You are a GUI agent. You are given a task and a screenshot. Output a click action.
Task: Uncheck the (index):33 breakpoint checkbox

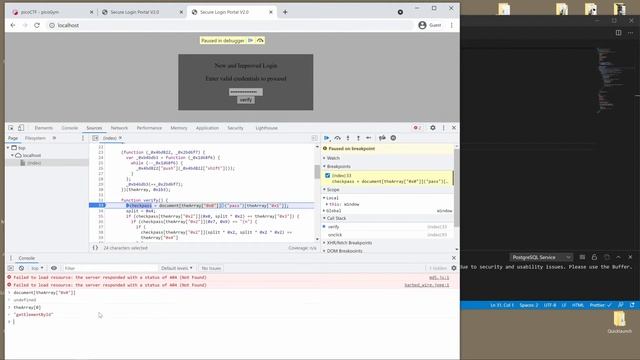tap(327, 176)
